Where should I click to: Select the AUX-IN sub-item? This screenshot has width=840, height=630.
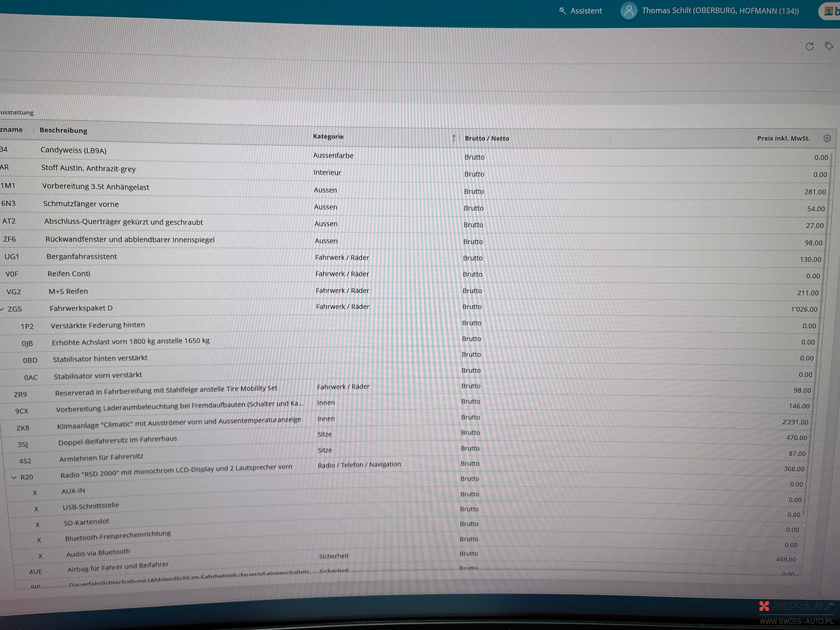(x=407, y=486)
